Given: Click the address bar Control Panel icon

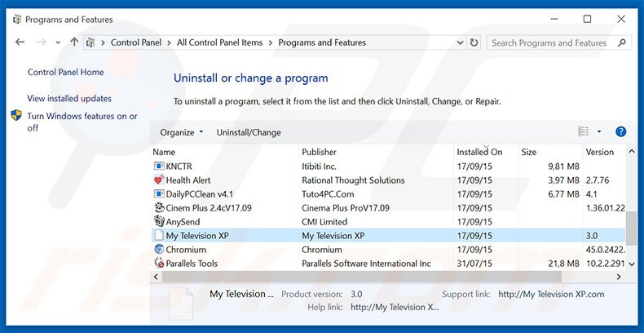Looking at the screenshot, I should [x=91, y=42].
